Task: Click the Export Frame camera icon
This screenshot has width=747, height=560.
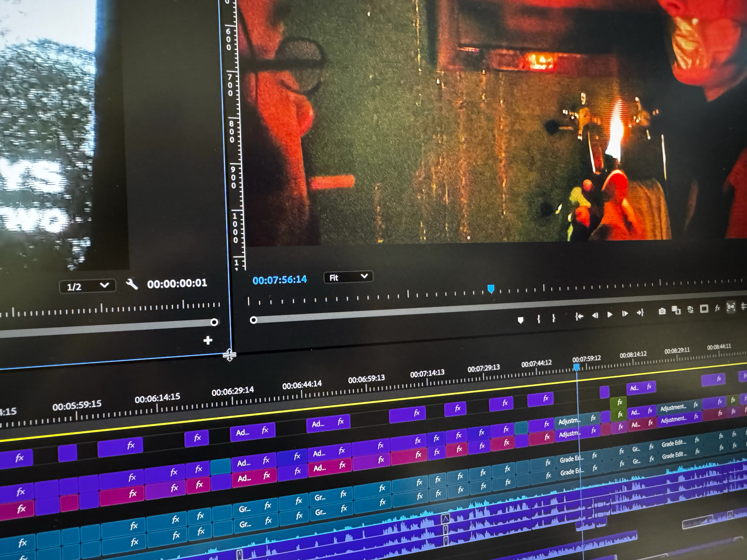Action: click(662, 311)
